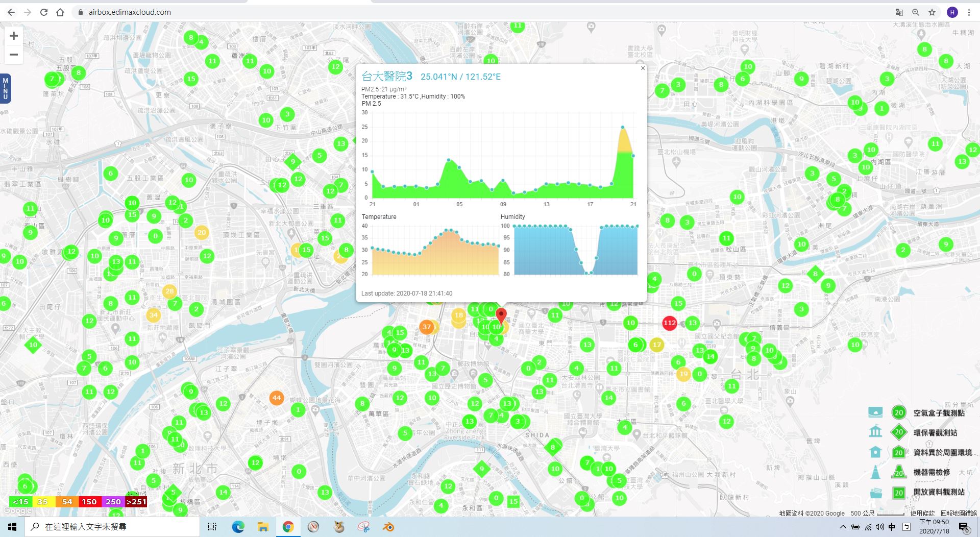The height and width of the screenshot is (537, 980).
Task: Zoom in the map with plus button
Action: pyautogui.click(x=14, y=36)
